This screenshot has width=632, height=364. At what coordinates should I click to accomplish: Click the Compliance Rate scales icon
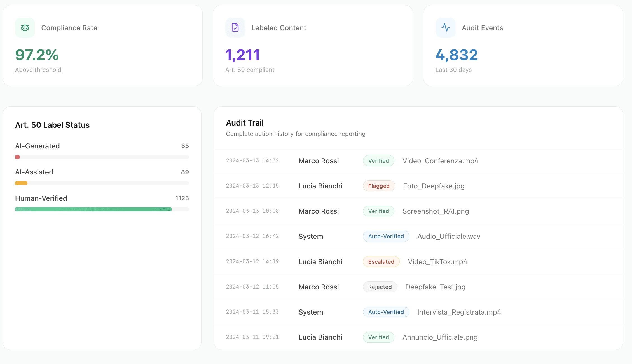(25, 28)
